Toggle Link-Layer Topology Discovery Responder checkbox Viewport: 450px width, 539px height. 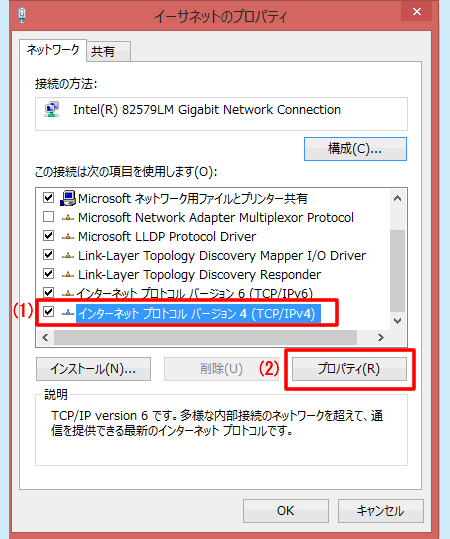coord(48,274)
